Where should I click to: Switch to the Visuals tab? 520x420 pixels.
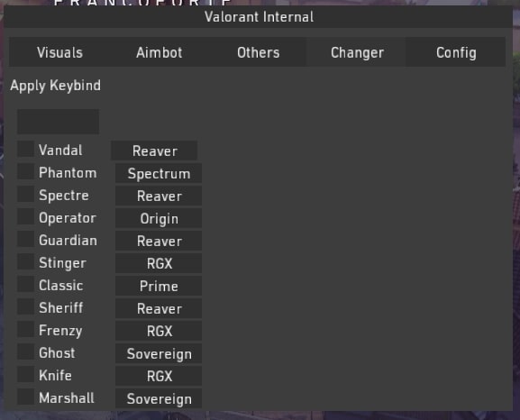click(59, 52)
